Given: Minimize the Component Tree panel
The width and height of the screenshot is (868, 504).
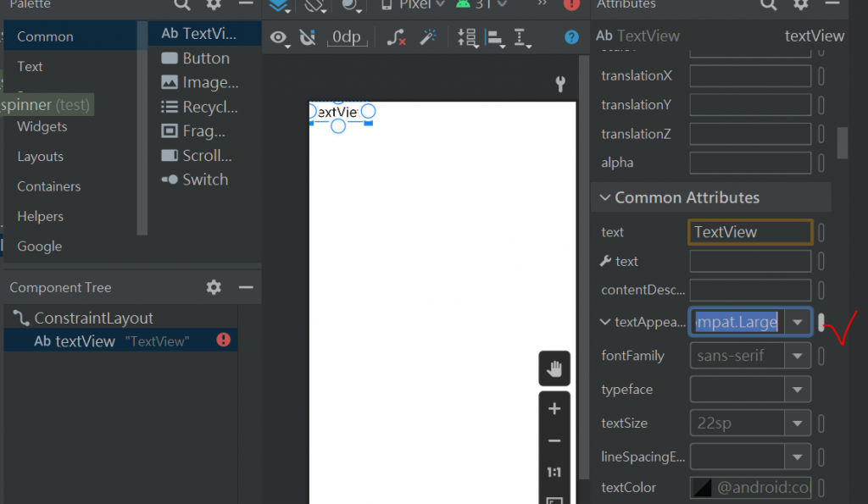Looking at the screenshot, I should pos(246,287).
